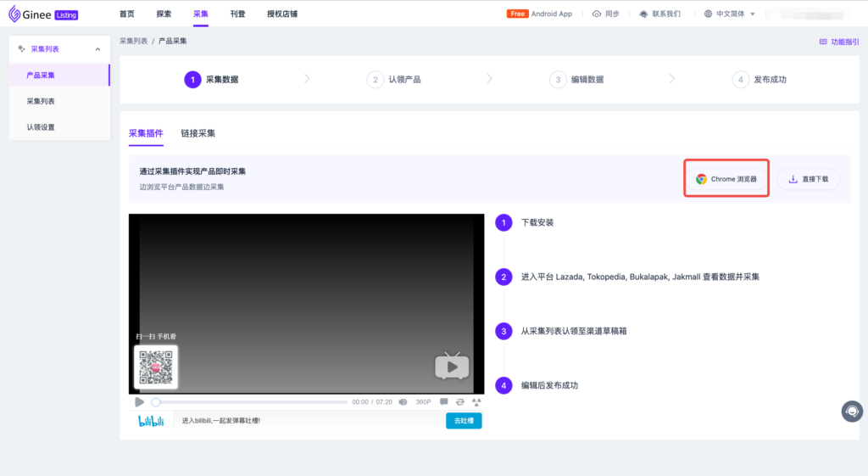The image size is (868, 476).
Task: Click the Ginee Listing logo
Action: point(43,14)
